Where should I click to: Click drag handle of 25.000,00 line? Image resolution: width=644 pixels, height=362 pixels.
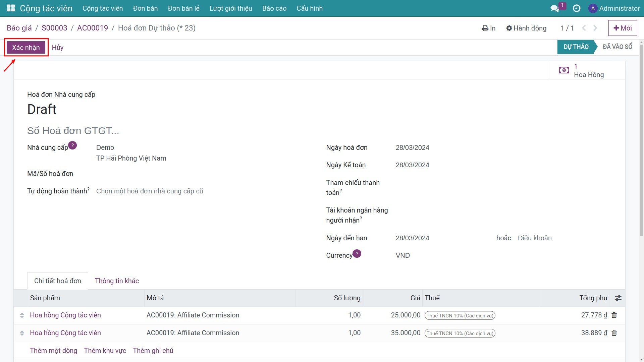point(22,315)
